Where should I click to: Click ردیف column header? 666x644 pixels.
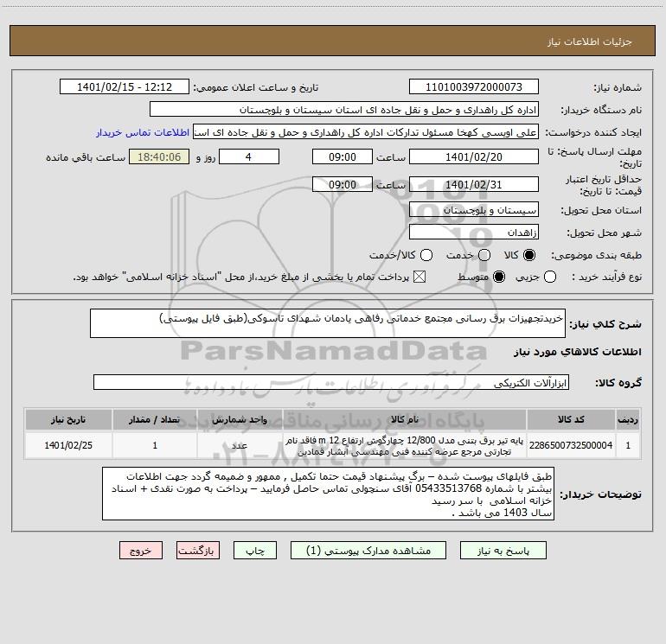(628, 419)
